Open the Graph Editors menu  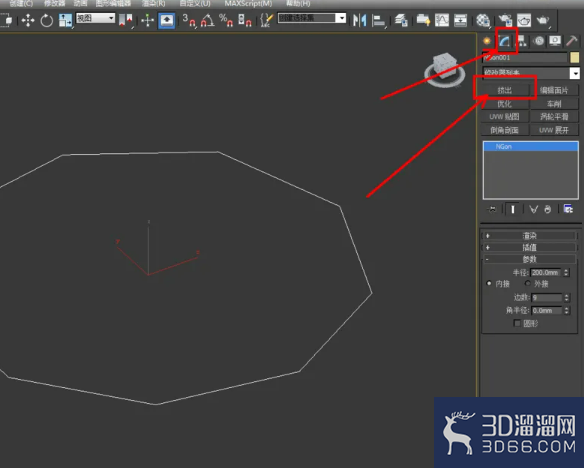(113, 3)
